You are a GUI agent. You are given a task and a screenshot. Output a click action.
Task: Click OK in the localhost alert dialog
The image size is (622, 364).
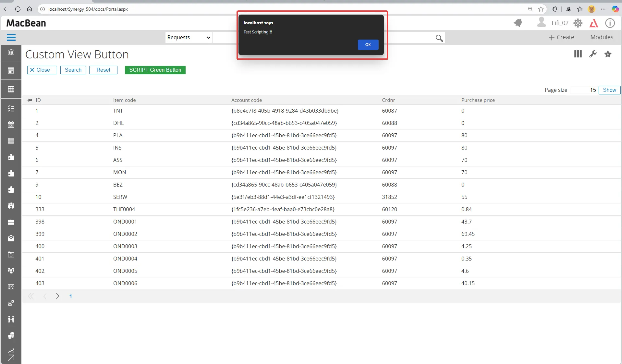[x=368, y=45]
